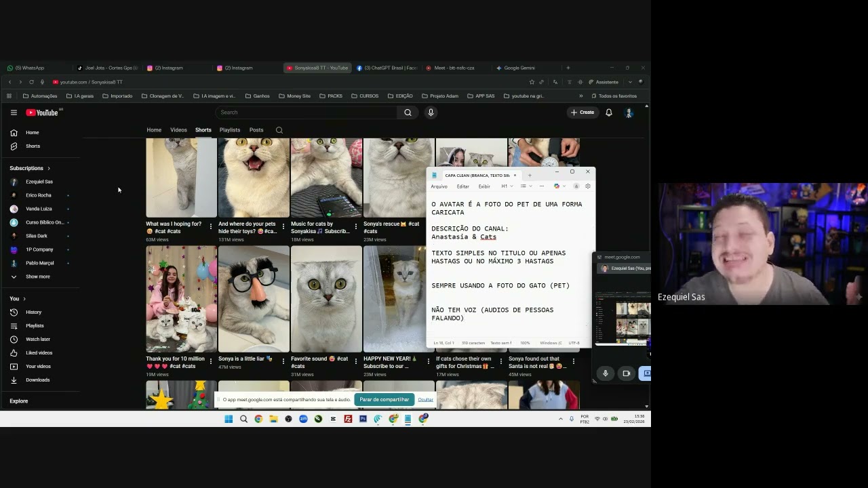Open the Exibir menu in Notepad
The image size is (868, 488).
coord(484,186)
